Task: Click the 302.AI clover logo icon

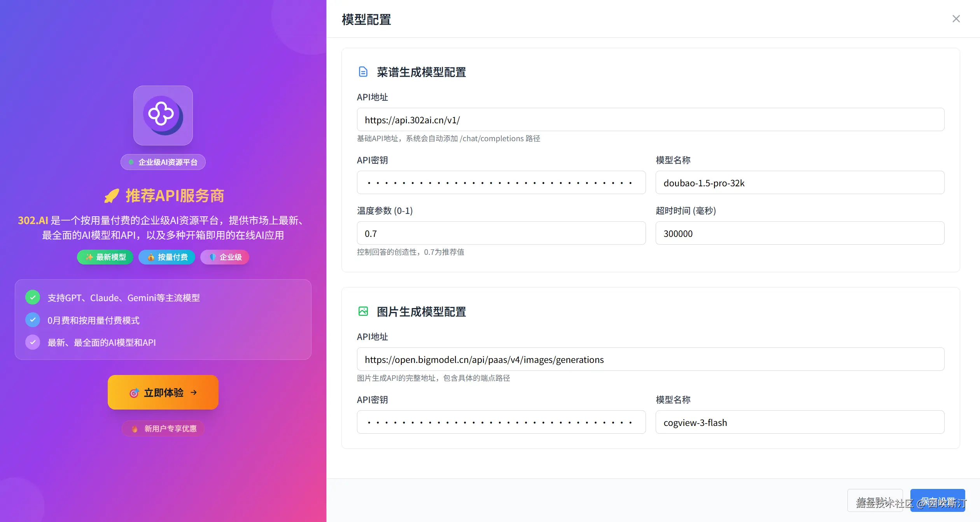Action: 163,115
